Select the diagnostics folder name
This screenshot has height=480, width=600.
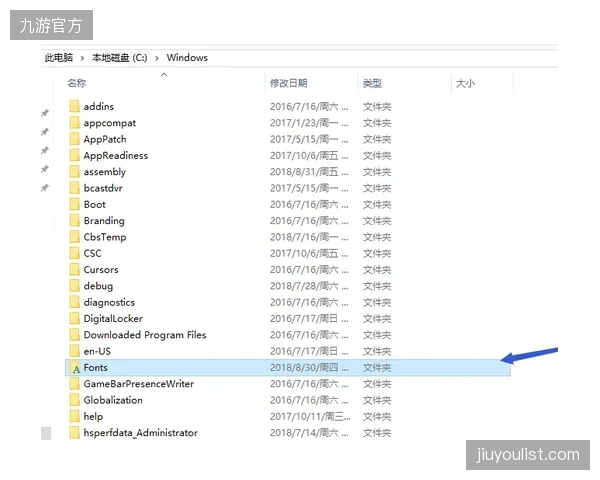point(109,302)
